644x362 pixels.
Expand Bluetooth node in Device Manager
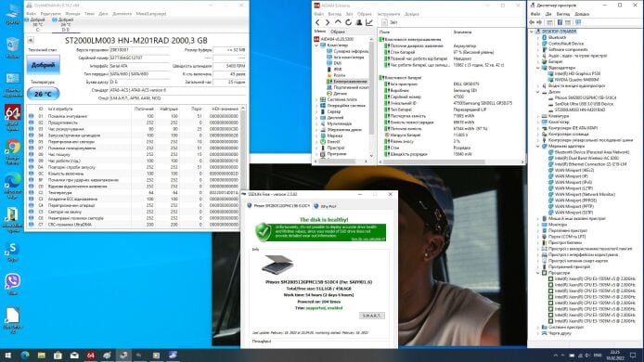point(538,37)
